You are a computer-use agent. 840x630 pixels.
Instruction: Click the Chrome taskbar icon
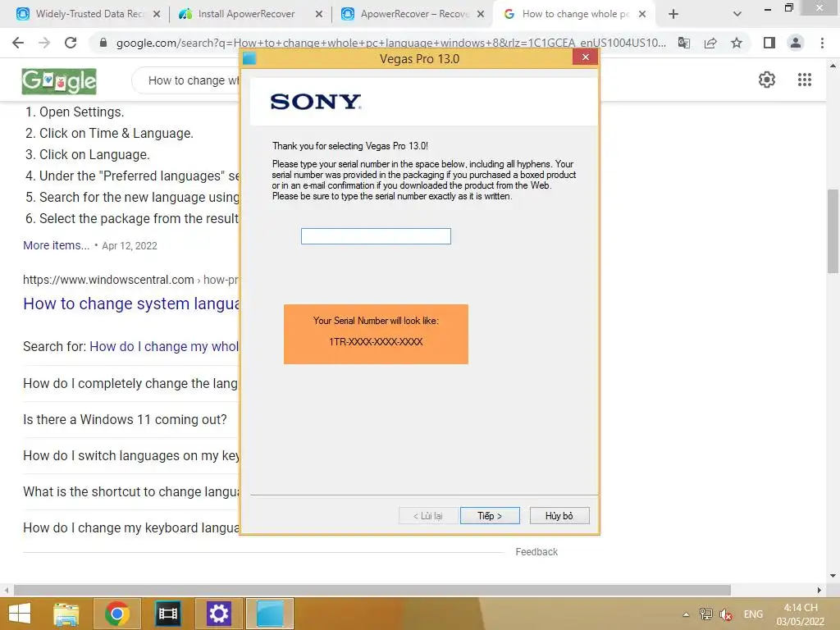pos(116,614)
